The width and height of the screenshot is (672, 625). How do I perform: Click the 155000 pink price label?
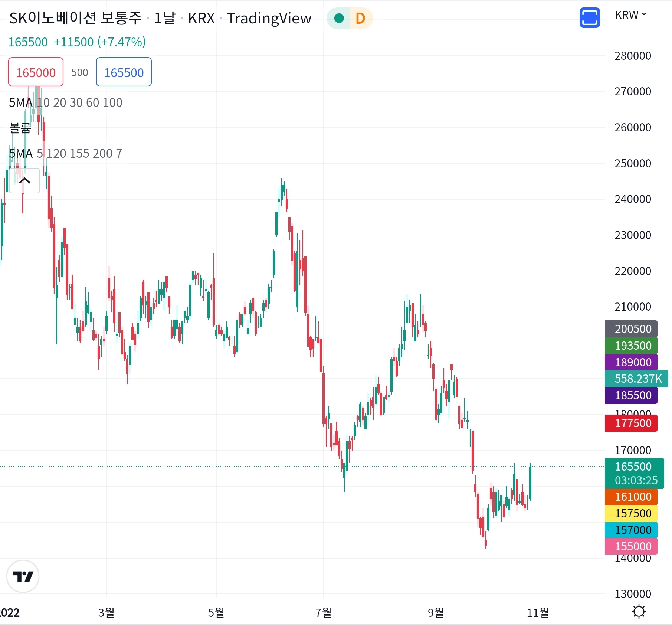631,546
